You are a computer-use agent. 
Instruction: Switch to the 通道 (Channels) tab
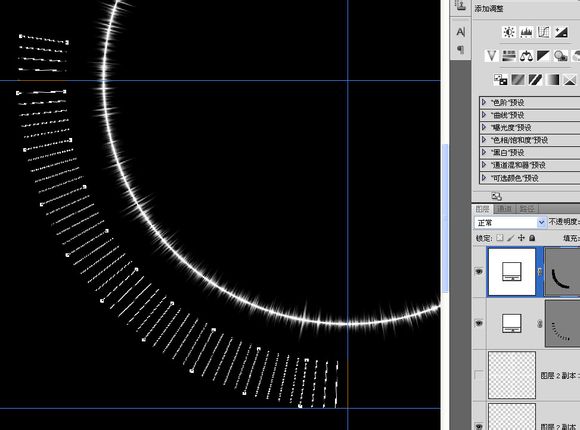point(505,209)
